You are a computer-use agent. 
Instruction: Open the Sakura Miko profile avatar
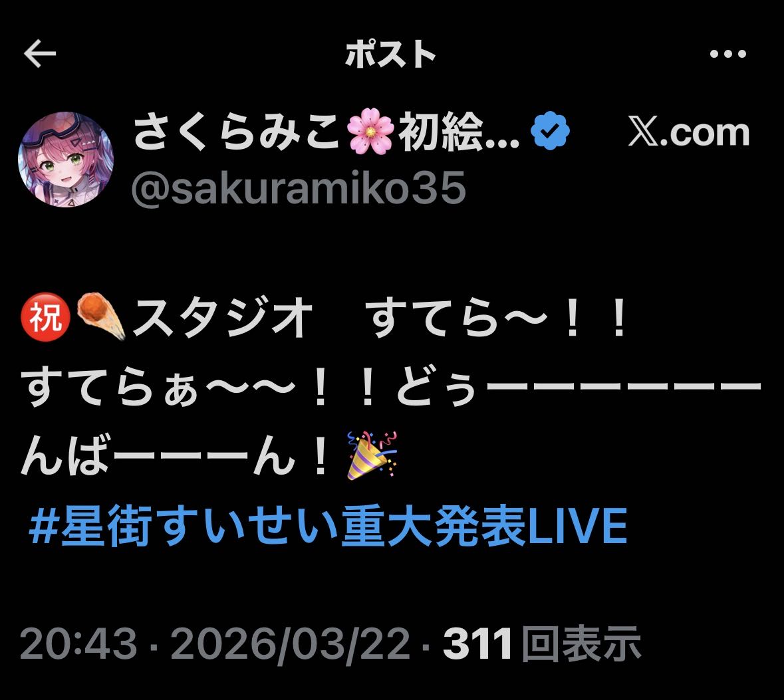pyautogui.click(x=66, y=159)
